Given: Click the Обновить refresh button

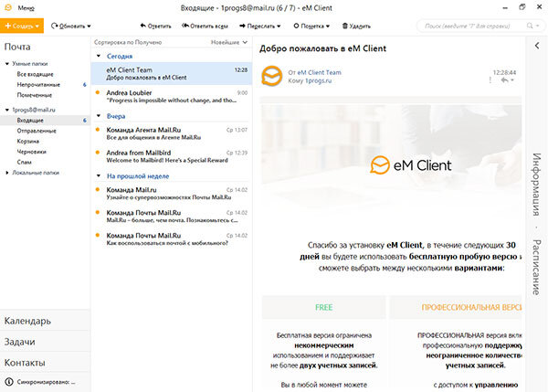Looking at the screenshot, I should 68,26.
